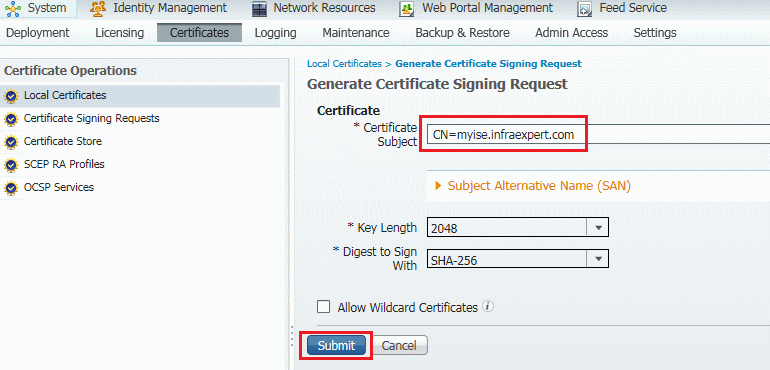Expand Subject Alternative Name (SAN) section
This screenshot has height=370, width=770.
pos(533,186)
